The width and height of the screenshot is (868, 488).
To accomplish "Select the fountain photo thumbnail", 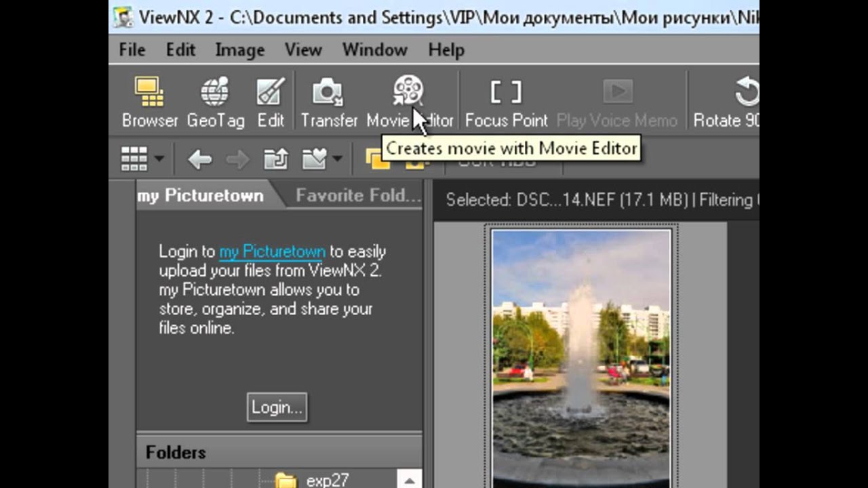I will [581, 357].
